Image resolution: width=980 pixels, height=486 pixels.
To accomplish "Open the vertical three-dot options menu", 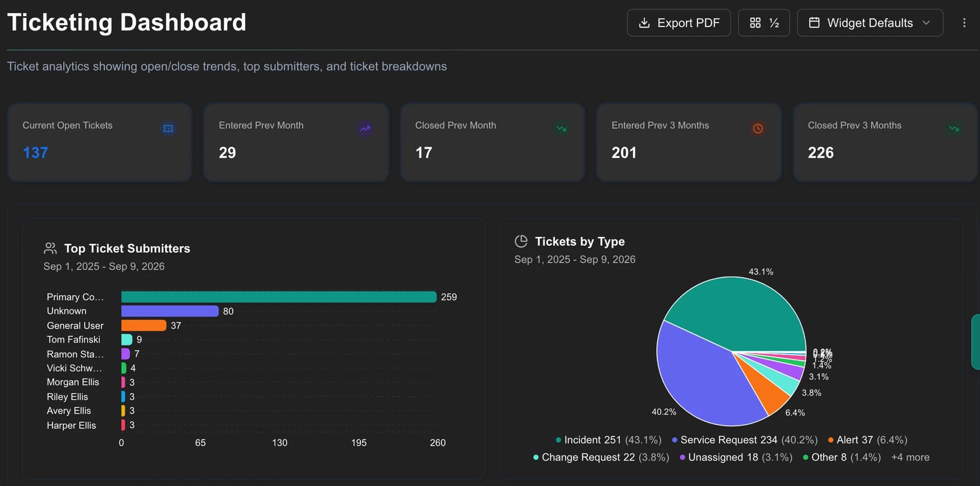I will (x=964, y=23).
